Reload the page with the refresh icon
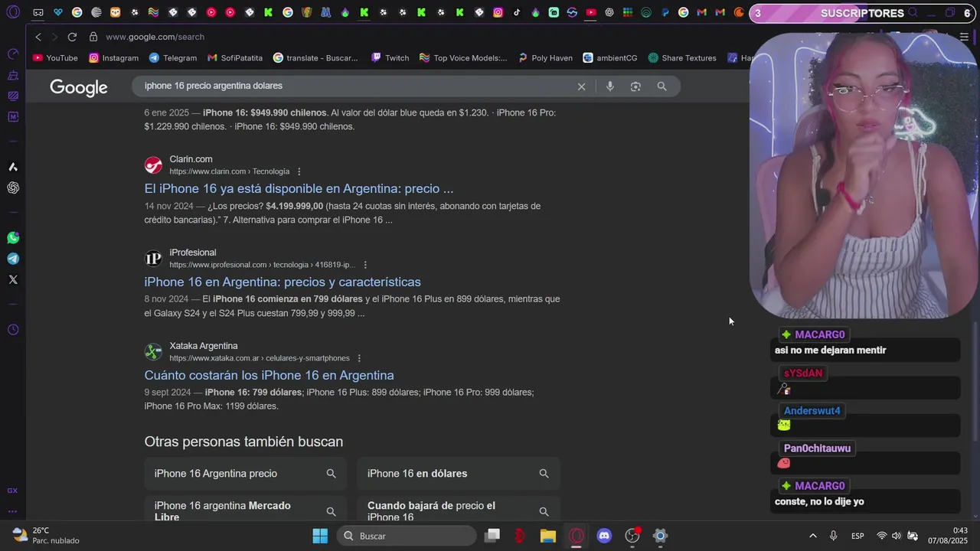Screen dimensions: 980x551 pyautogui.click(x=72, y=37)
